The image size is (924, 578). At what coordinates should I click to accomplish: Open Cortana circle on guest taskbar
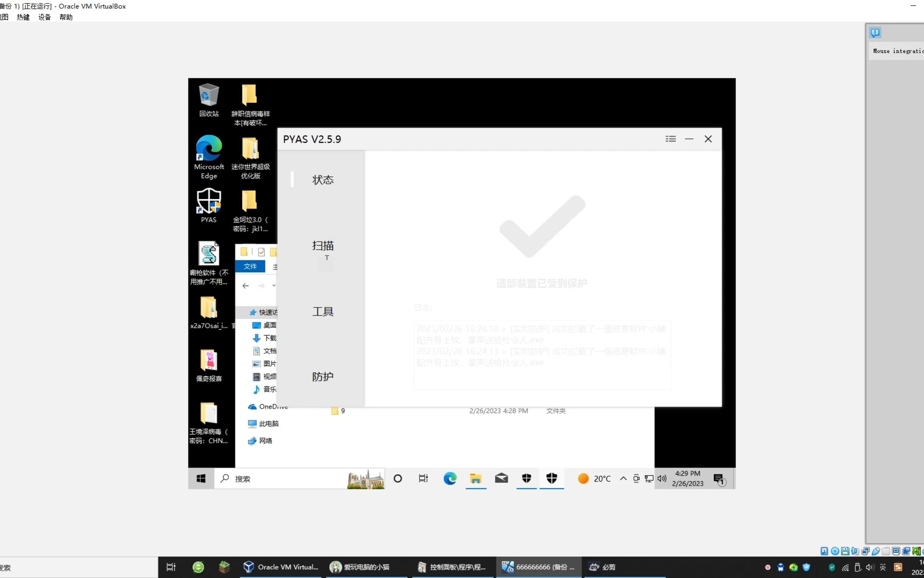tap(397, 478)
